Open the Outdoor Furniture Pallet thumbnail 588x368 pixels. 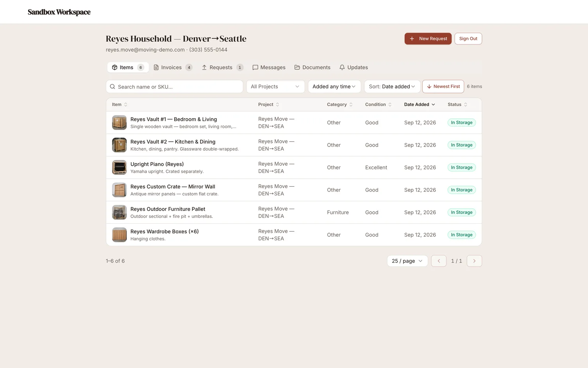click(x=119, y=212)
